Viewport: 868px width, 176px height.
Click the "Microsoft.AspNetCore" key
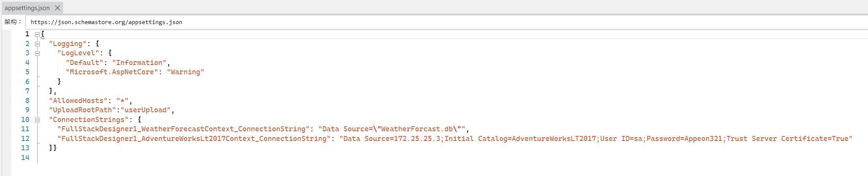[112, 72]
